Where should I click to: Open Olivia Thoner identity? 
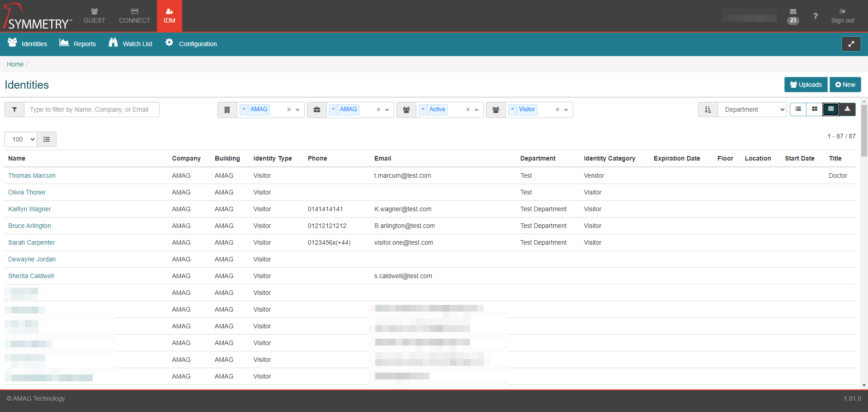click(27, 192)
